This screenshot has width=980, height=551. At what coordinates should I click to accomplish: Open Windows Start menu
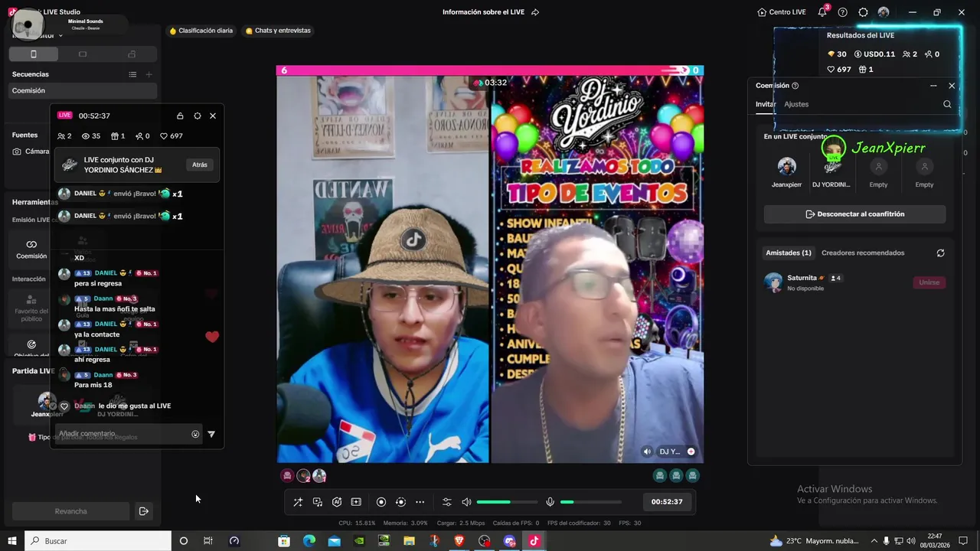point(12,541)
